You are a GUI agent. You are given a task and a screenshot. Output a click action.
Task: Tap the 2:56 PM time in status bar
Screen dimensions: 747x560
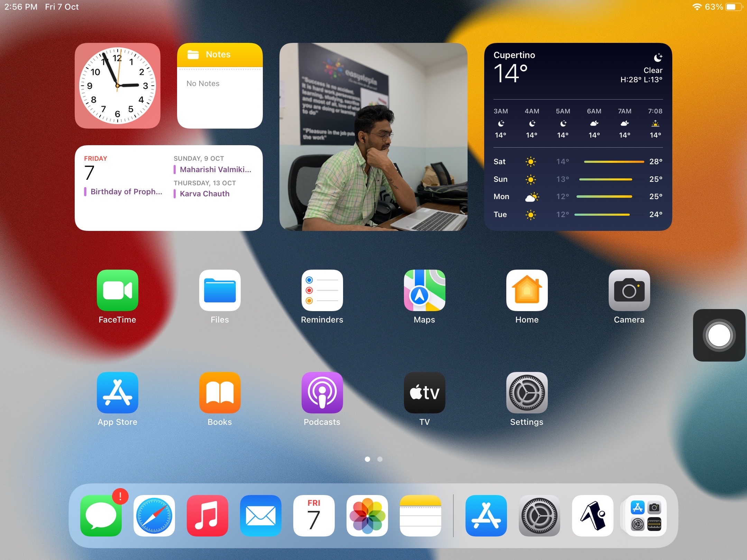click(x=21, y=7)
